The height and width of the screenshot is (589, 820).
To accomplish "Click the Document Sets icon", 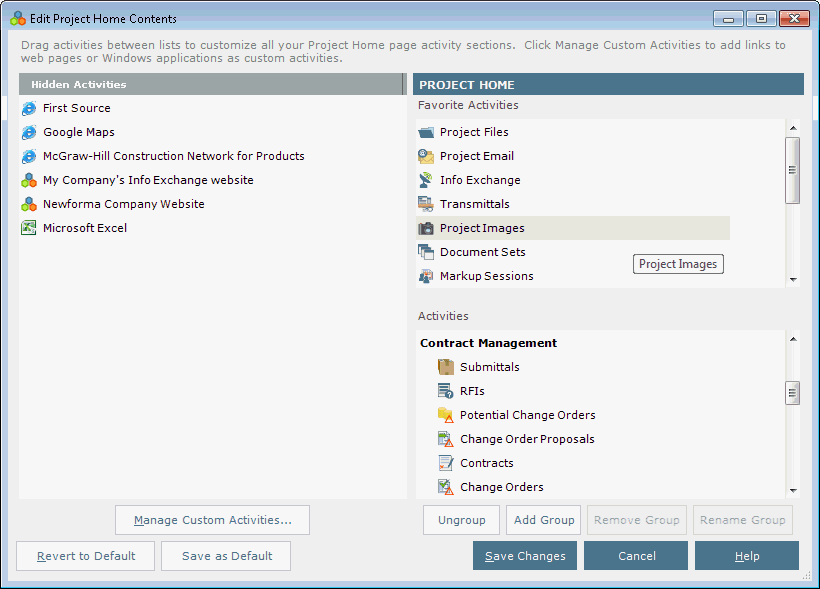I will [426, 252].
